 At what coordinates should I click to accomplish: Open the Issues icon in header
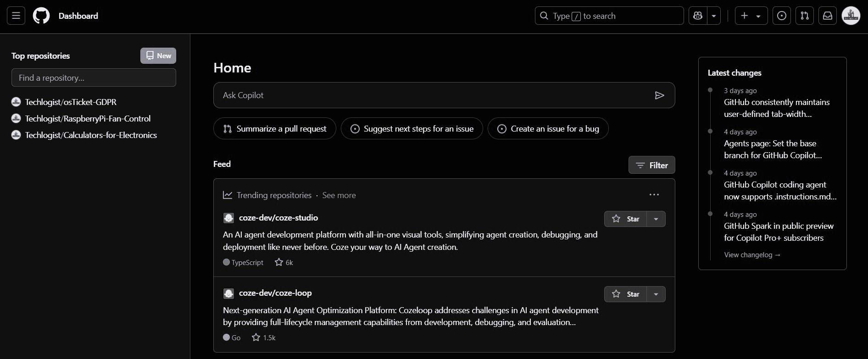coord(782,16)
